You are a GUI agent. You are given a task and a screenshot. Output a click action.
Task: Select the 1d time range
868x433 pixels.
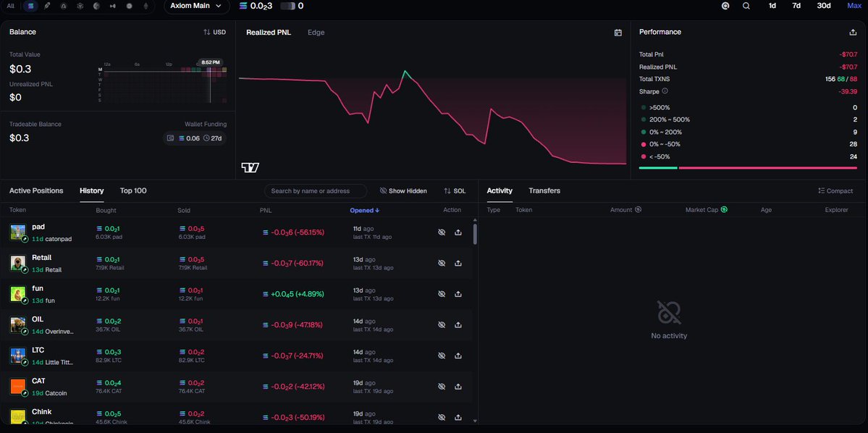(x=772, y=6)
